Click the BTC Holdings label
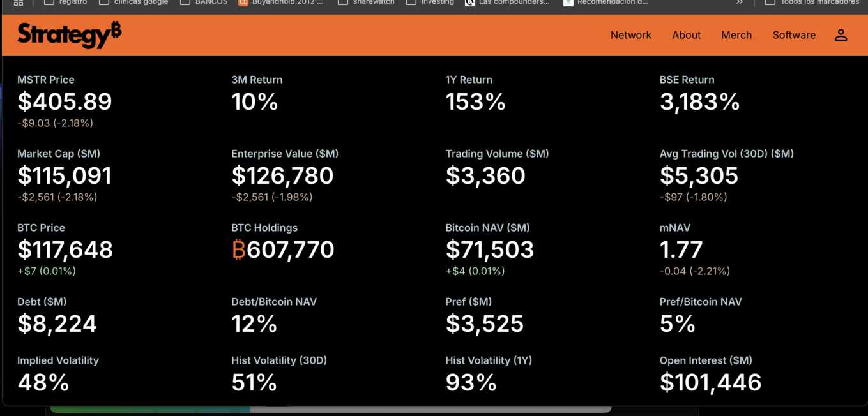 264,228
